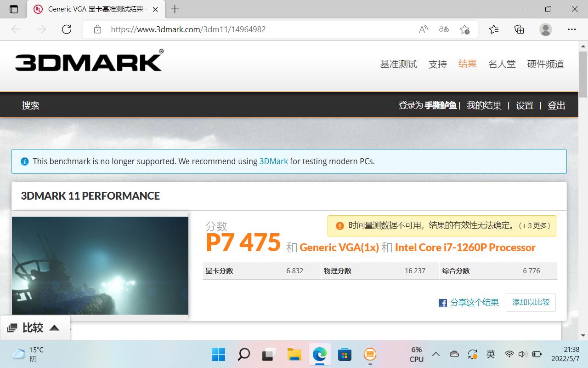Viewport: 588px width, 368px height.
Task: Select 名人堂 in the site navigation
Action: (x=502, y=64)
